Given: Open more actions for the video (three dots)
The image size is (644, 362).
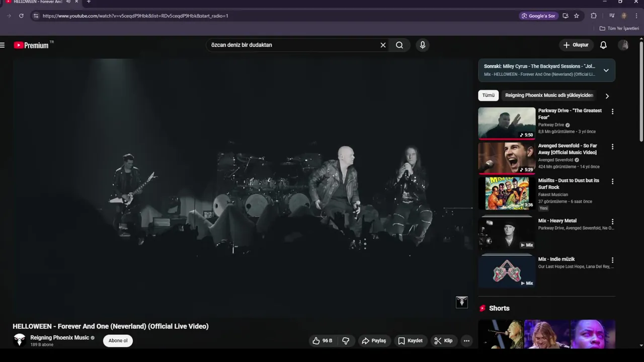Looking at the screenshot, I should point(466,340).
